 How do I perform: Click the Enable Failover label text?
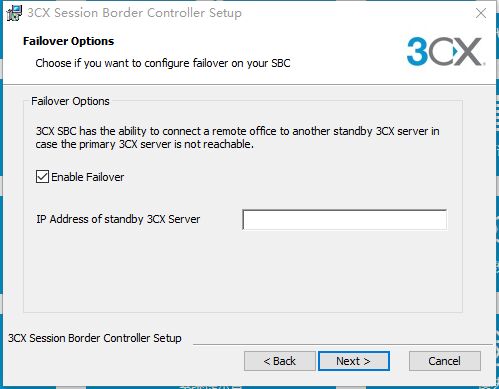click(88, 177)
